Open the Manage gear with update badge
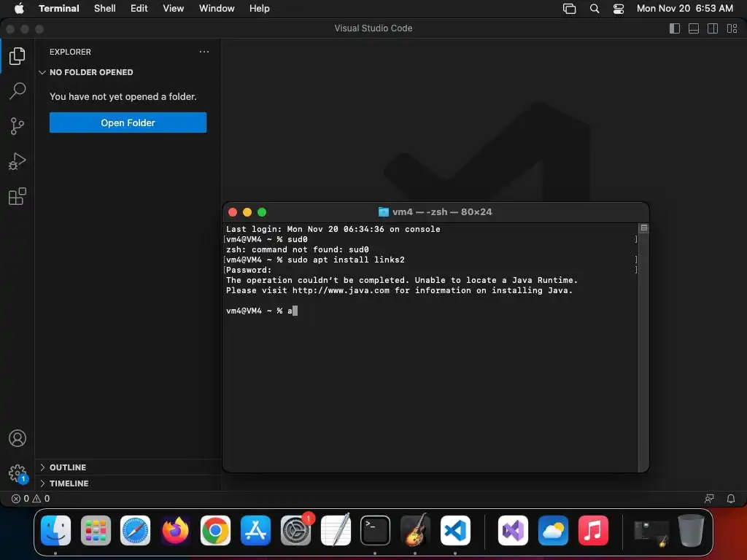The image size is (747, 560). [x=18, y=473]
